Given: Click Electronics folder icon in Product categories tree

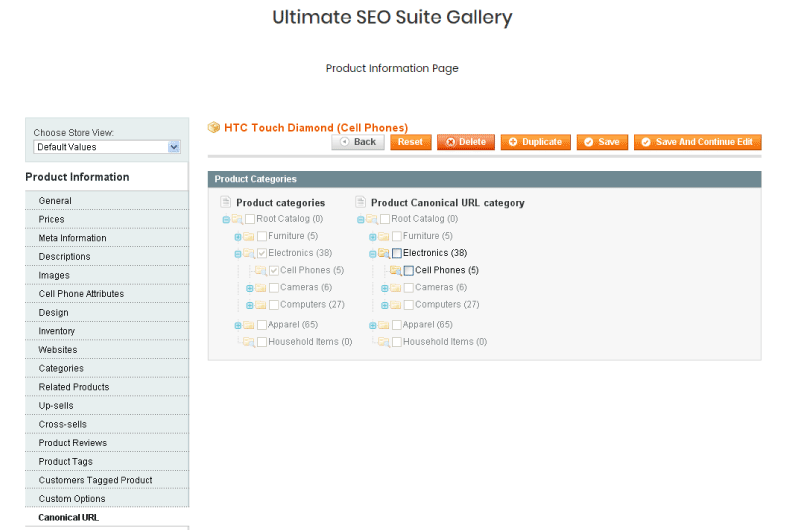Looking at the screenshot, I should point(249,253).
